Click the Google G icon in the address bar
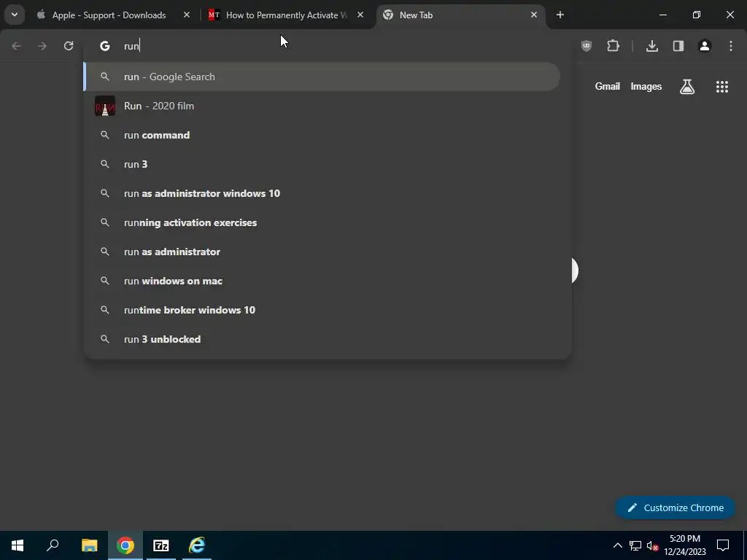 click(105, 46)
